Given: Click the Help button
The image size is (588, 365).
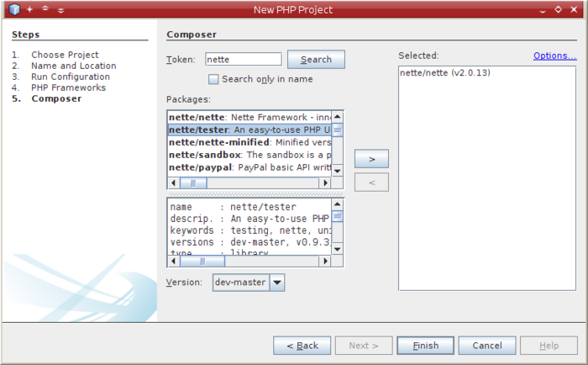Looking at the screenshot, I should [549, 346].
